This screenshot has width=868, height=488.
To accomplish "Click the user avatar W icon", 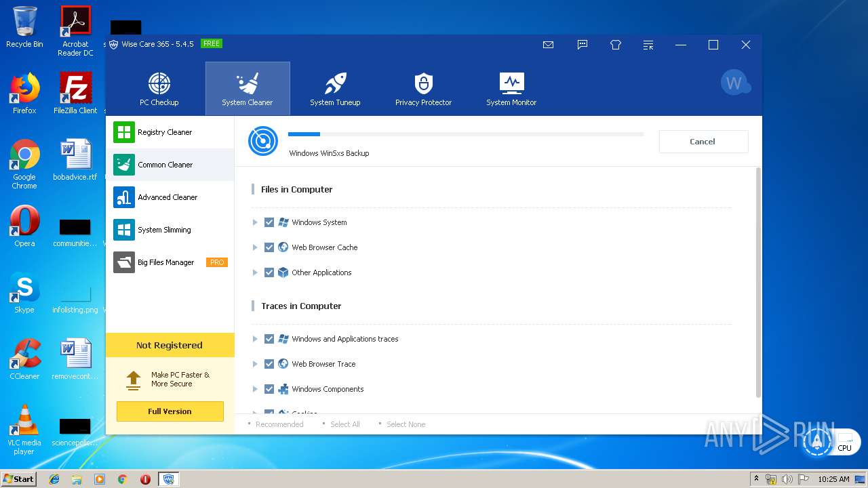I will 734,83.
